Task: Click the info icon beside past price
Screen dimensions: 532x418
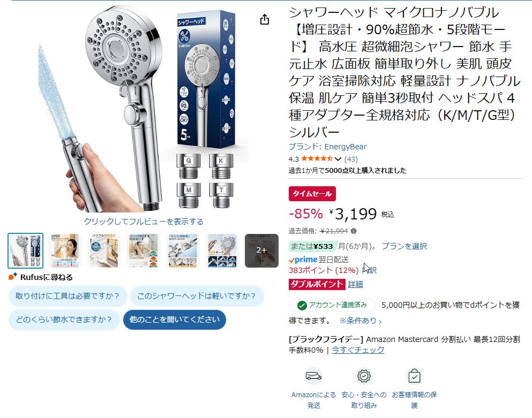Action: [354, 231]
